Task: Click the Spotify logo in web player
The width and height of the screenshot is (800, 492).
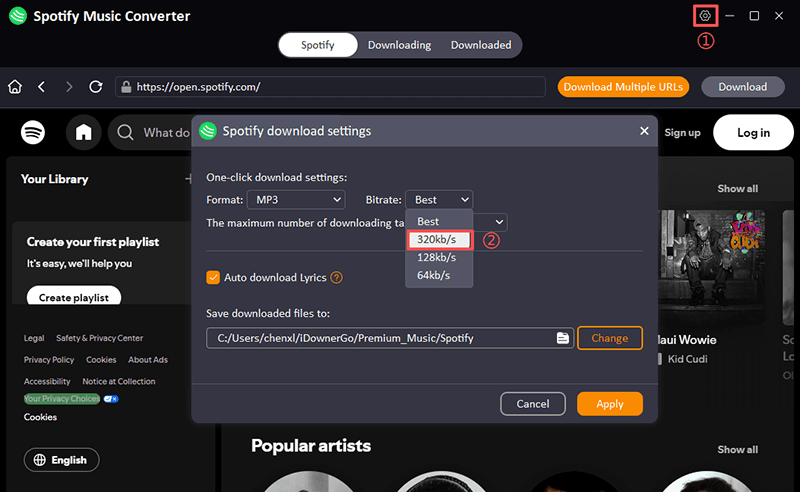Action: click(x=33, y=132)
